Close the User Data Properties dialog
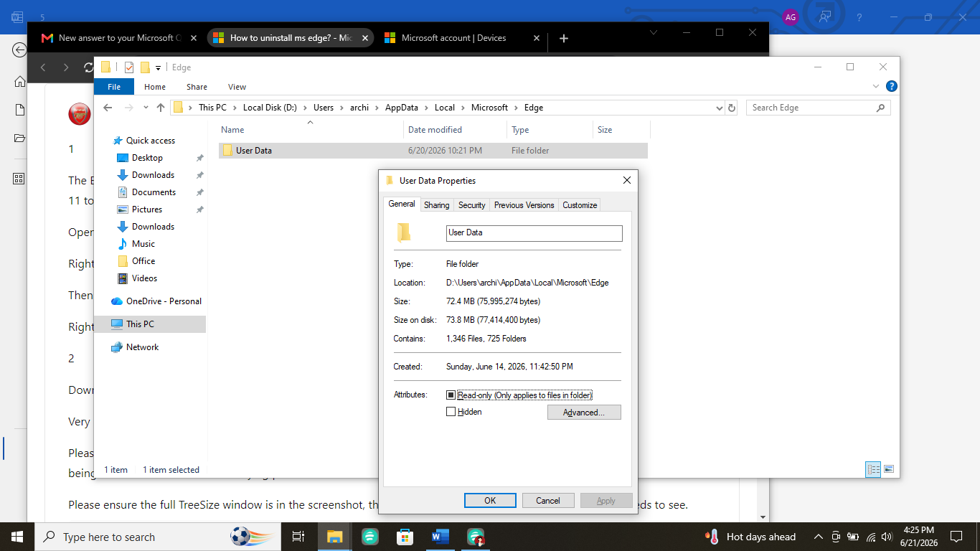The image size is (980, 551). (x=626, y=181)
